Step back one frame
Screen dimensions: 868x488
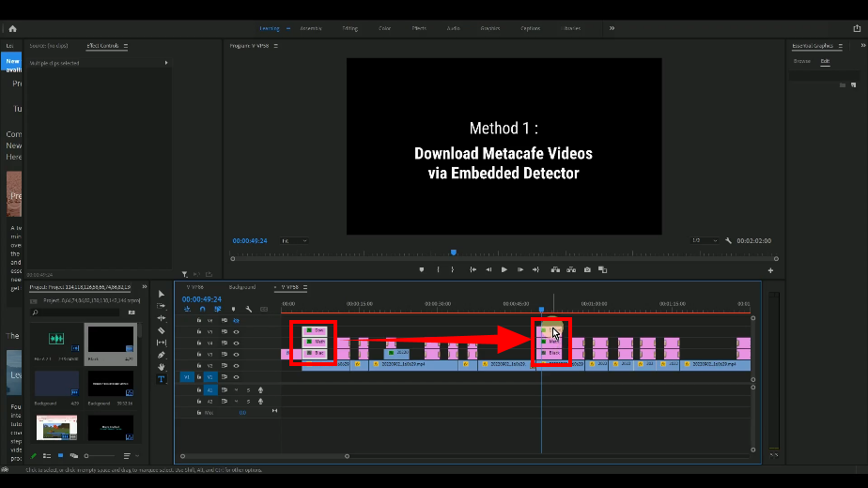point(488,270)
